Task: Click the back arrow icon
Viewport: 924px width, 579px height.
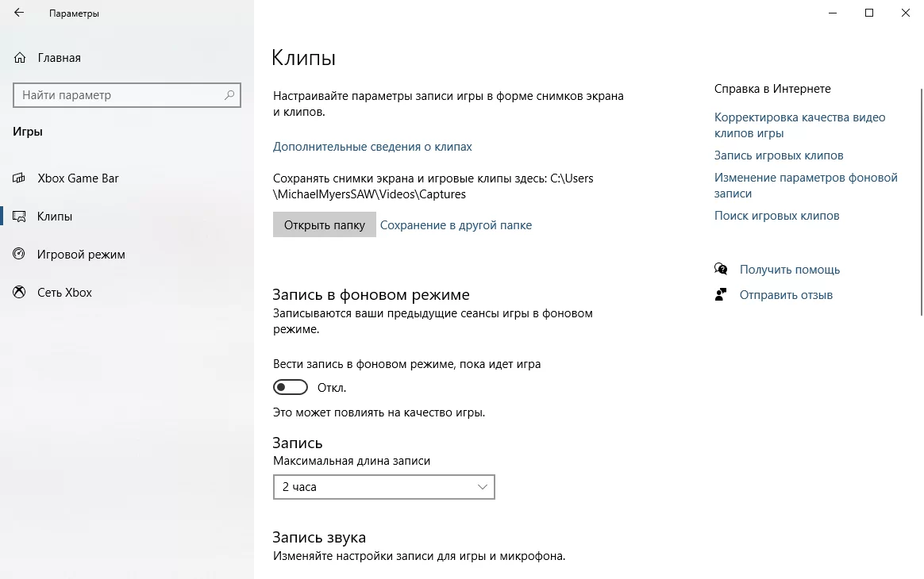Action: coord(19,13)
